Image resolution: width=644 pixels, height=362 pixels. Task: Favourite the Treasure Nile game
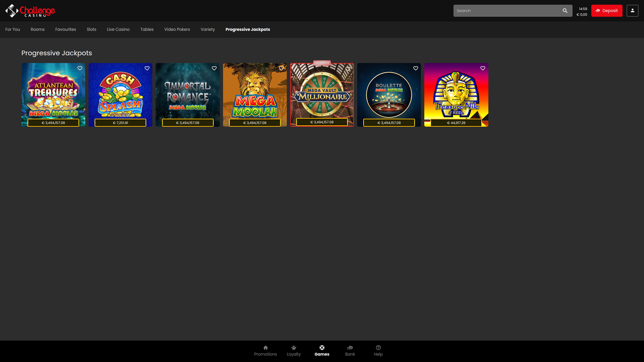pyautogui.click(x=483, y=68)
